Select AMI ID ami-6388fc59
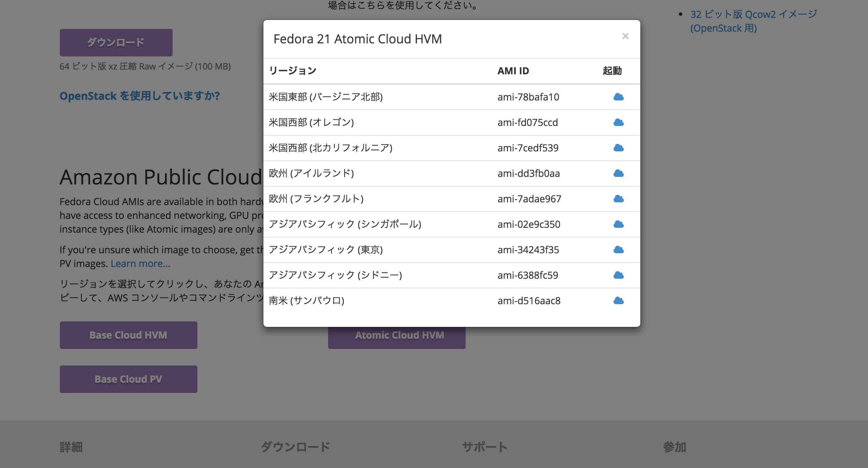 [528, 275]
